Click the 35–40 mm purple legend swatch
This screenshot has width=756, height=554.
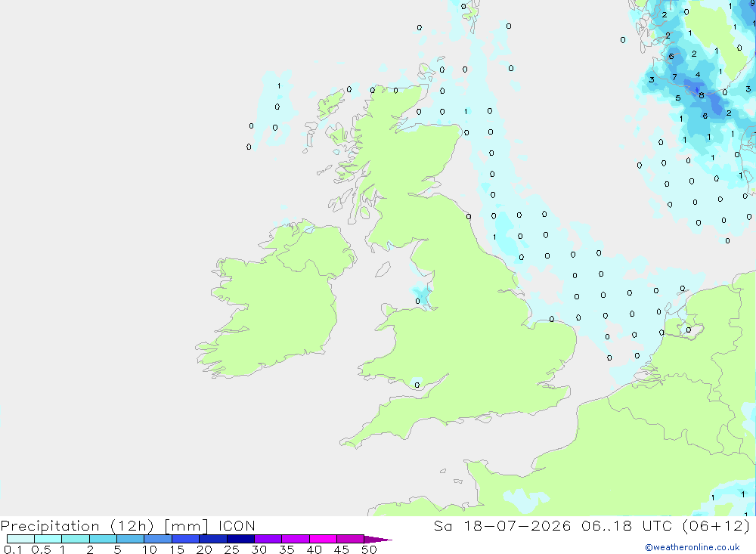(x=295, y=539)
